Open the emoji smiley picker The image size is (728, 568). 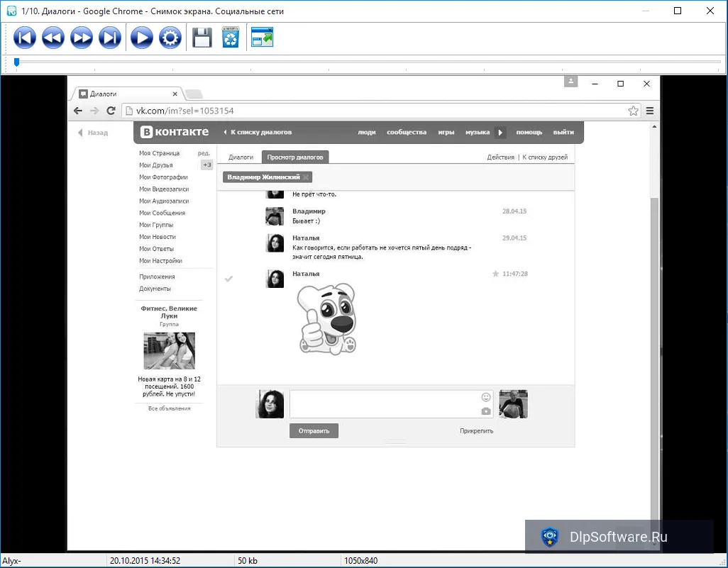(x=486, y=397)
